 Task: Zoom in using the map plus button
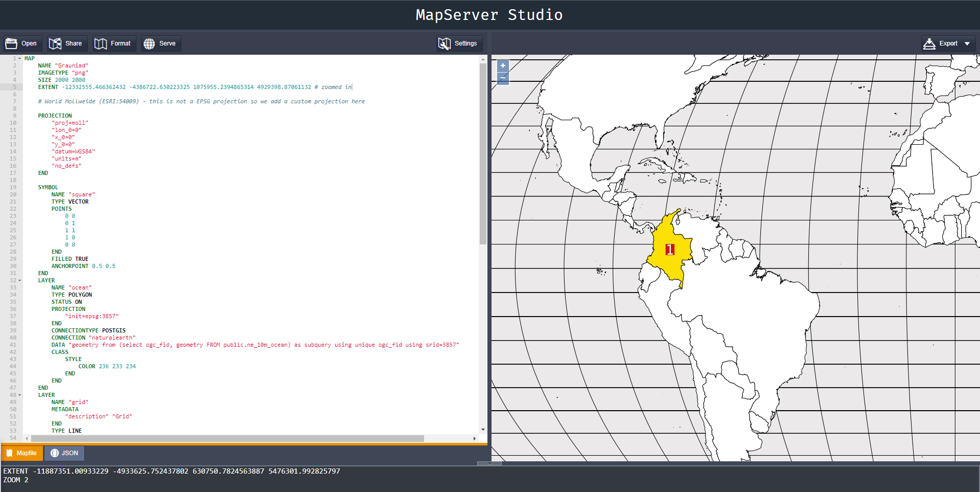[x=503, y=65]
